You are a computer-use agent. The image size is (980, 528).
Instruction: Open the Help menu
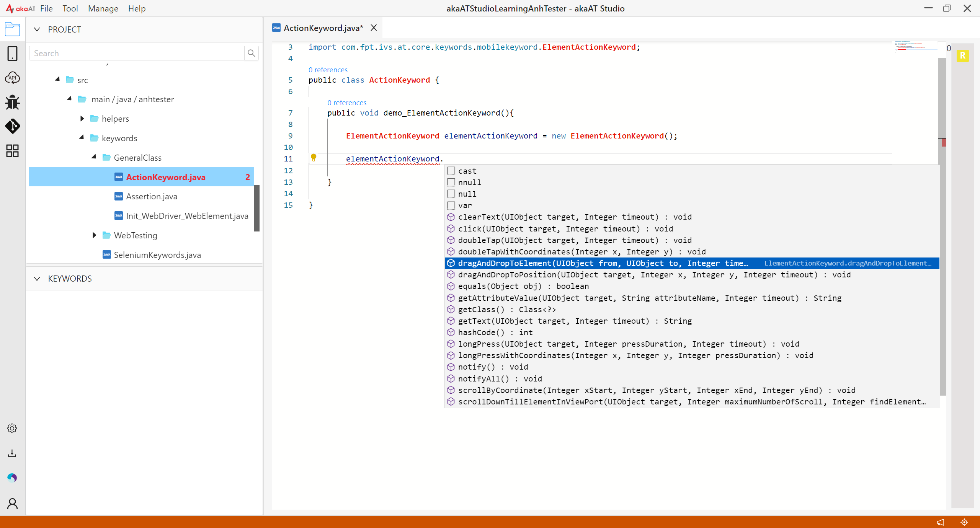pos(137,8)
